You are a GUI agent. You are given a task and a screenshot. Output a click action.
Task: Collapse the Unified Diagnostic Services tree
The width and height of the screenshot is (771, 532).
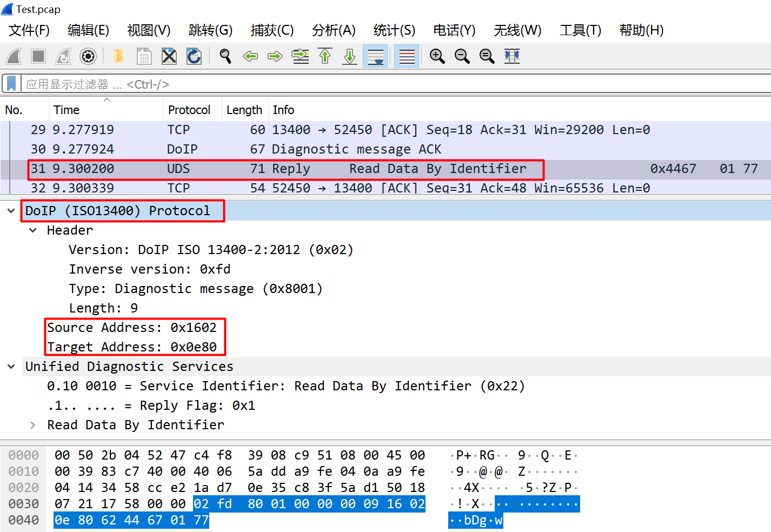pyautogui.click(x=11, y=366)
